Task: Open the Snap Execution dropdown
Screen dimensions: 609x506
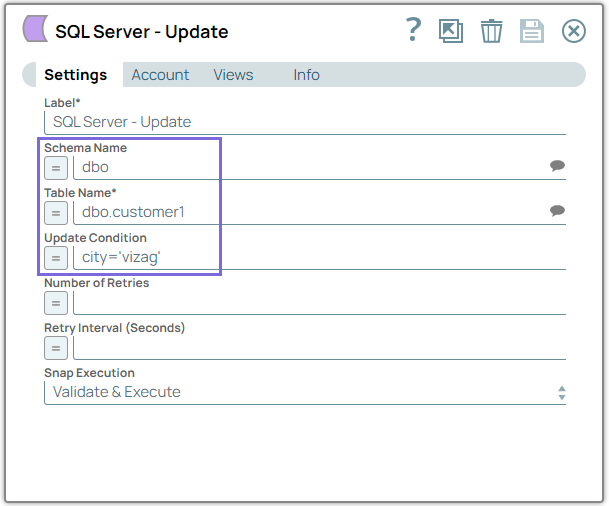Action: click(x=305, y=393)
